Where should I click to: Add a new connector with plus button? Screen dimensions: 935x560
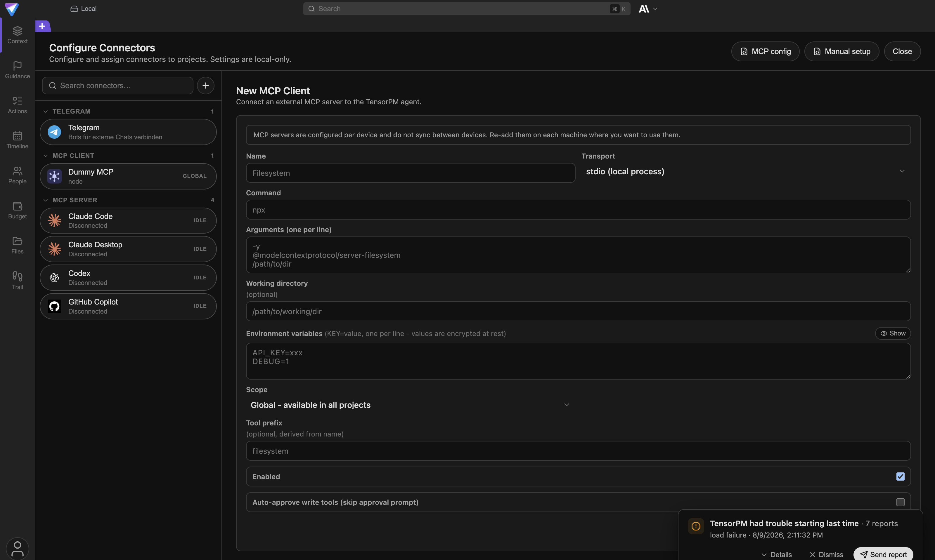[205, 86]
